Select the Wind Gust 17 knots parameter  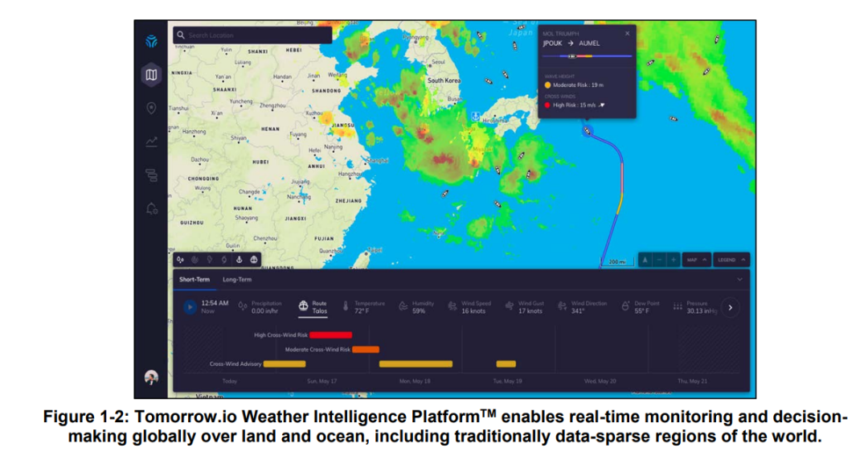coord(524,307)
